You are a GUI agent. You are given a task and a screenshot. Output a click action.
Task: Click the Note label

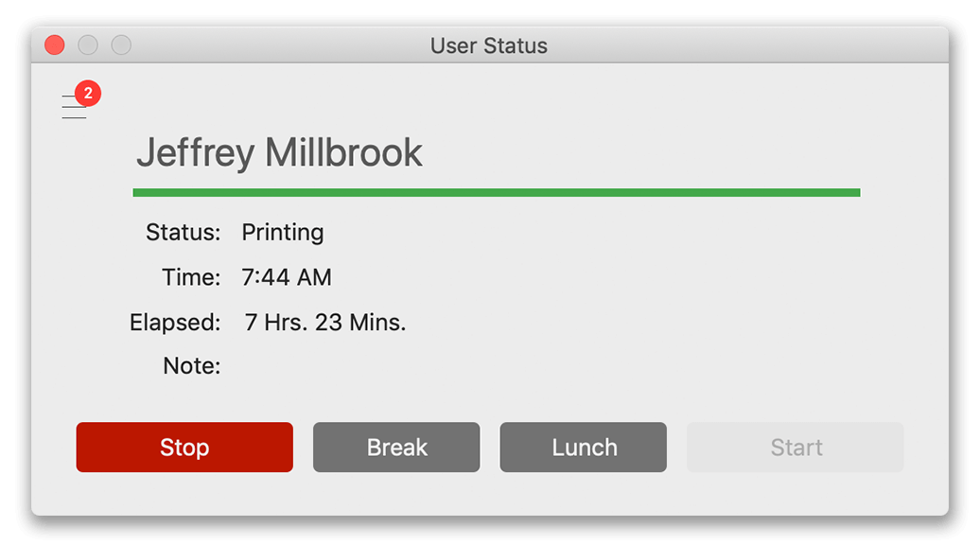point(191,365)
